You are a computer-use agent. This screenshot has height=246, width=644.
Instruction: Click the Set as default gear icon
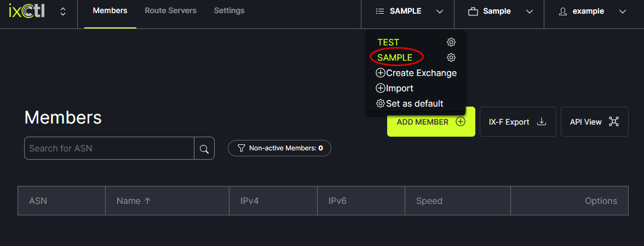point(381,103)
